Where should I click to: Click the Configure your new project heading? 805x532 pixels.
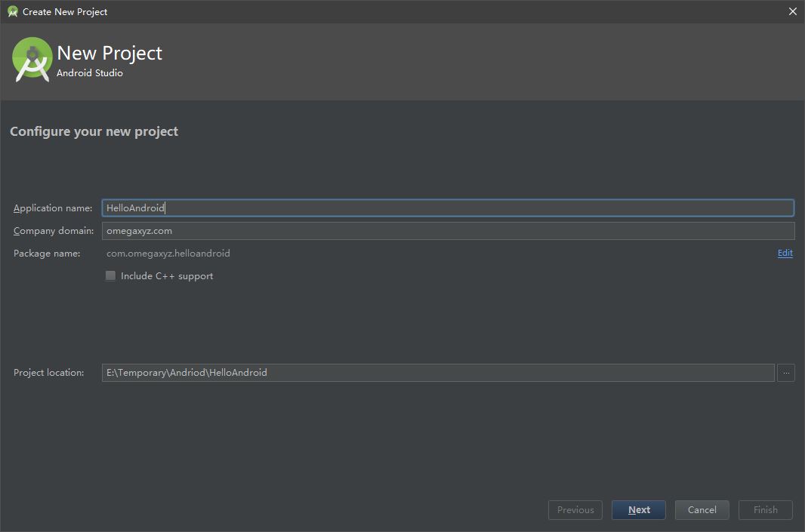[x=94, y=131]
